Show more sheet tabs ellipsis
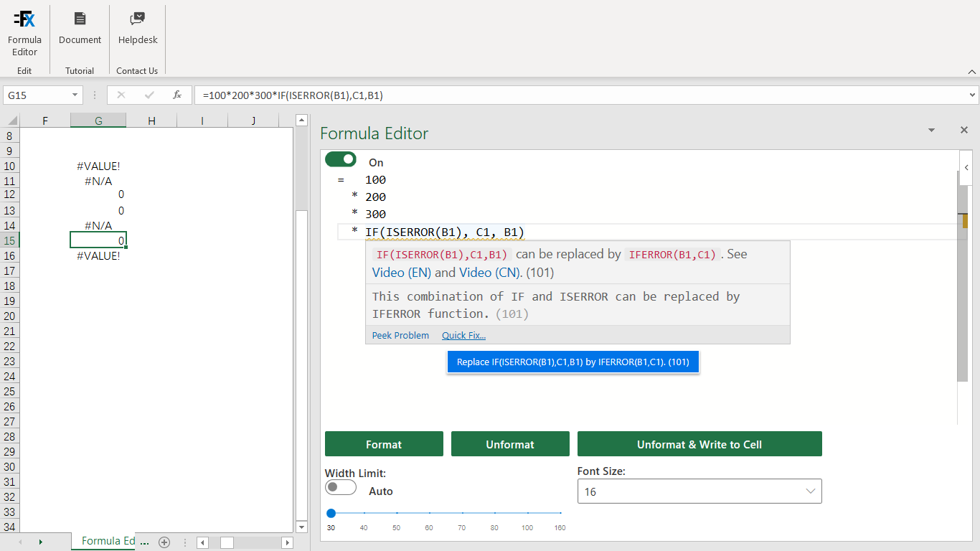This screenshot has width=980, height=551. pos(144,542)
